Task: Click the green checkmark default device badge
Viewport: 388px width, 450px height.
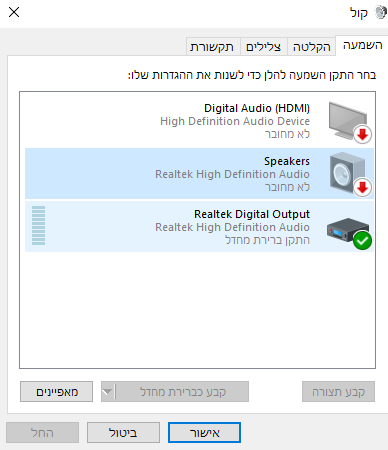Action: coord(362,240)
